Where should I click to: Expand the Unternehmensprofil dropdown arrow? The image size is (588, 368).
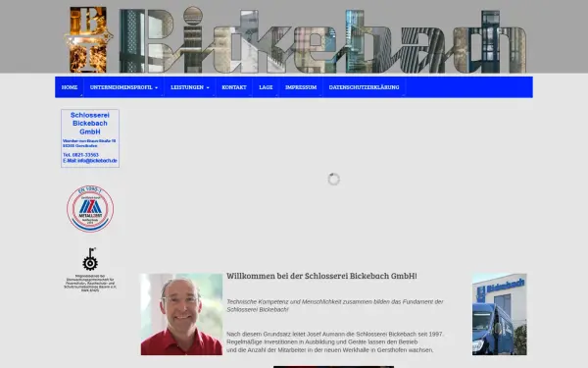tap(157, 87)
